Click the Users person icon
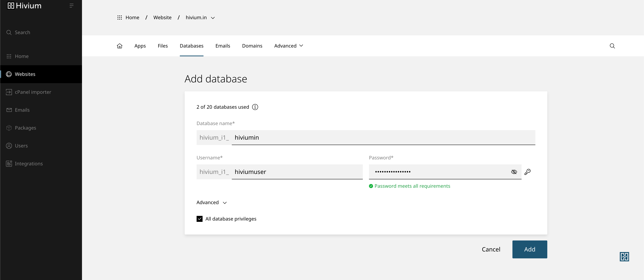This screenshot has height=280, width=644. click(9, 146)
